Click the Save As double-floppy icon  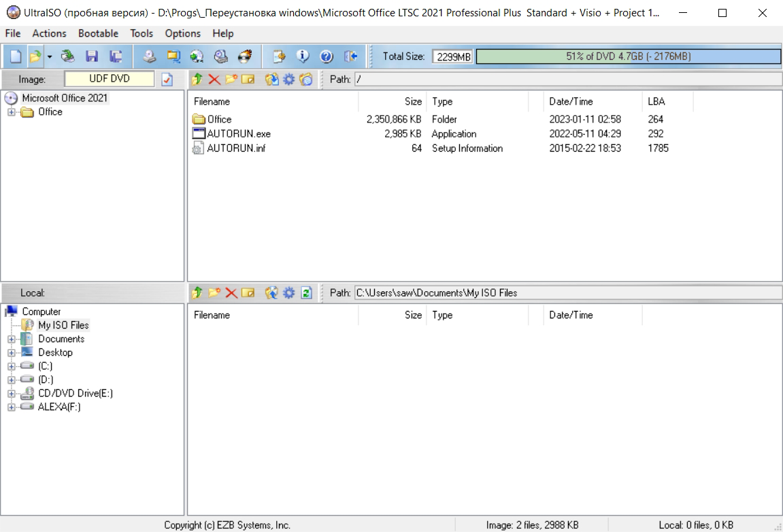point(116,56)
